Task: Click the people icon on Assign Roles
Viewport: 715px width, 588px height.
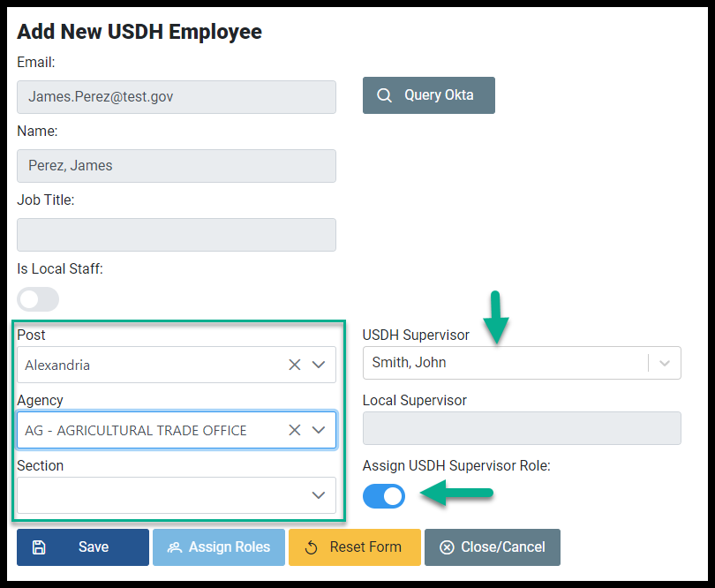Action: pos(175,547)
